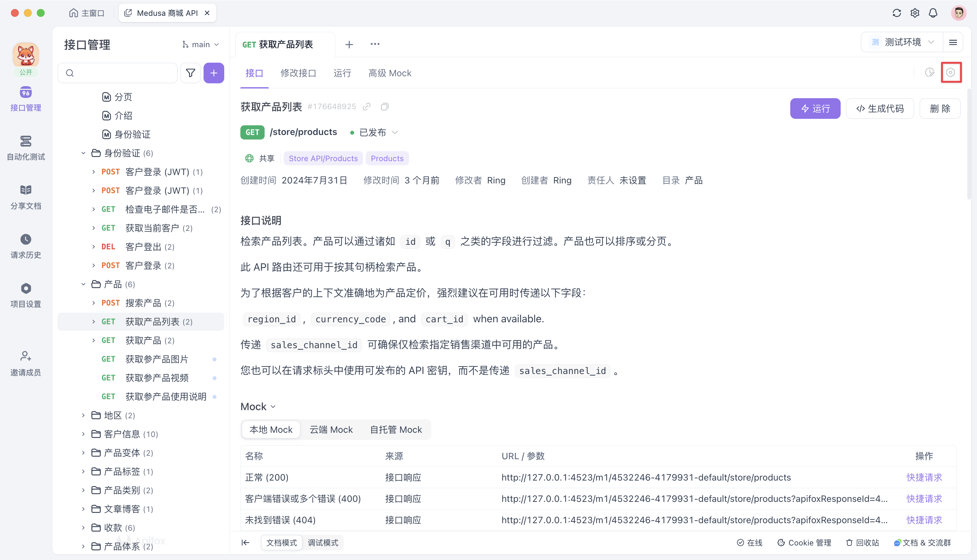The width and height of the screenshot is (977, 560).
Task: Open the 接口管理 sidebar panel
Action: pyautogui.click(x=26, y=99)
